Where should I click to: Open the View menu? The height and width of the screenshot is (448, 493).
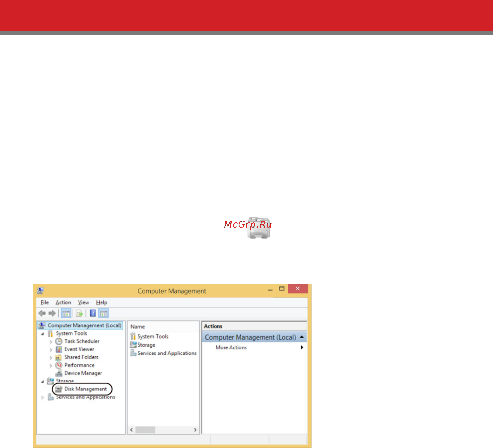[83, 303]
